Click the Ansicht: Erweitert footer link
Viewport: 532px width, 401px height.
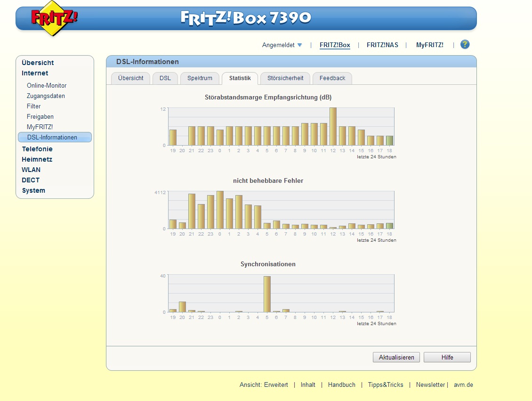pyautogui.click(x=264, y=385)
